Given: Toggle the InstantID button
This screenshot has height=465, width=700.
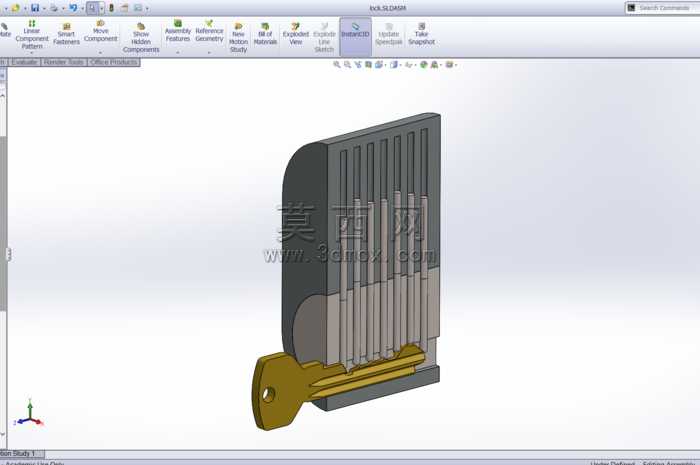Looking at the screenshot, I should (355, 37).
